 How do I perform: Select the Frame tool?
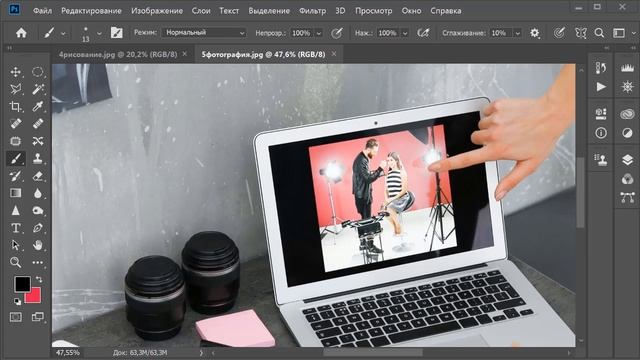tap(16, 141)
